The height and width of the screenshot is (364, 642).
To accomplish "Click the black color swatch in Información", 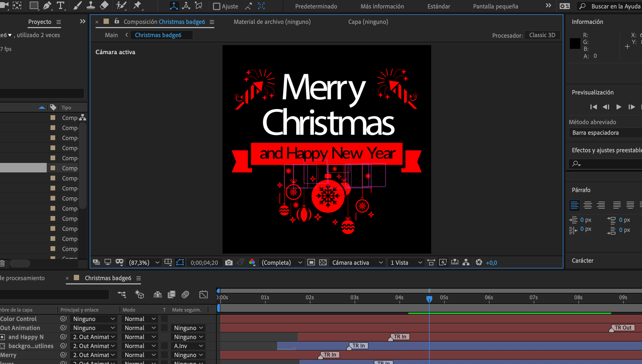I will (575, 44).
